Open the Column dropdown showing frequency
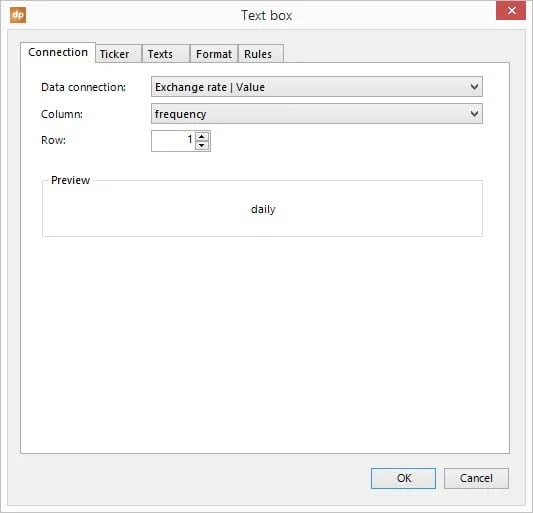This screenshot has width=533, height=513. [316, 114]
